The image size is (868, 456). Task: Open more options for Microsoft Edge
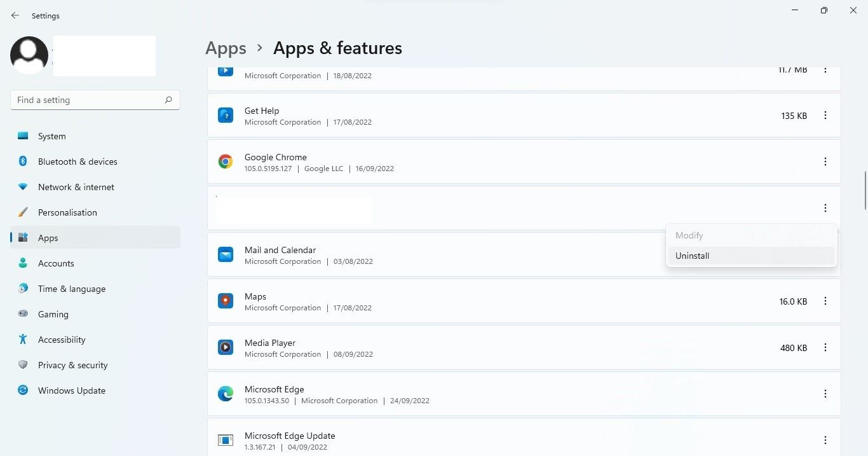(825, 394)
